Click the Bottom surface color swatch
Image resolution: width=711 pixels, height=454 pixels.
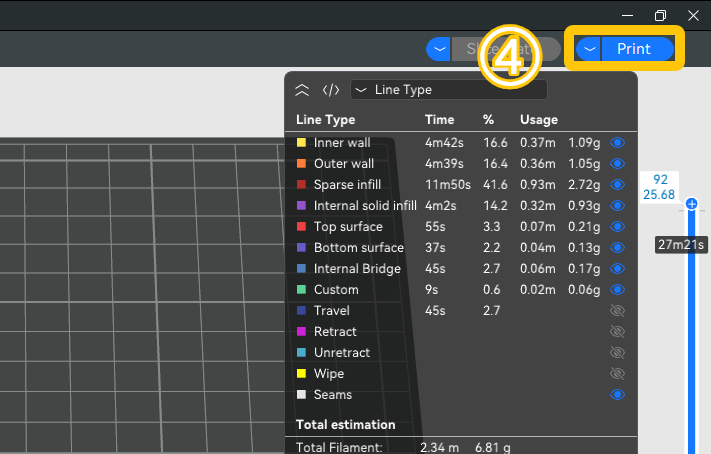[x=301, y=248]
